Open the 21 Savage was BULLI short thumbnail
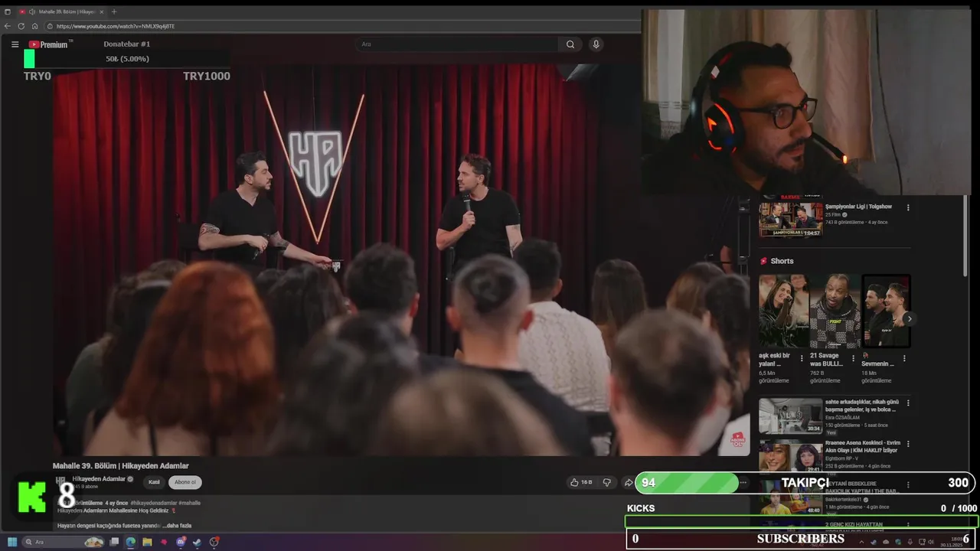980x551 pixels. point(835,311)
